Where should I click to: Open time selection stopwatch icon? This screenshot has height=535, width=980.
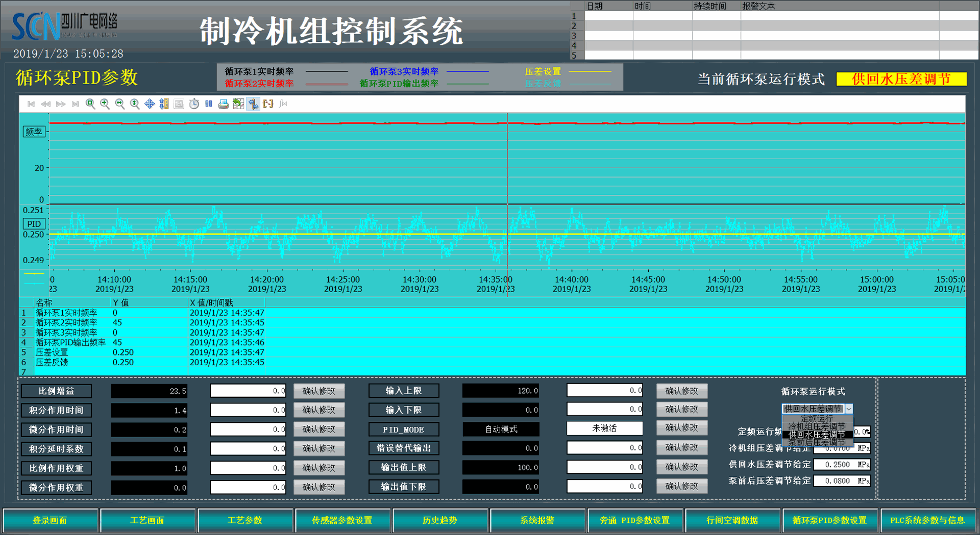(x=194, y=104)
